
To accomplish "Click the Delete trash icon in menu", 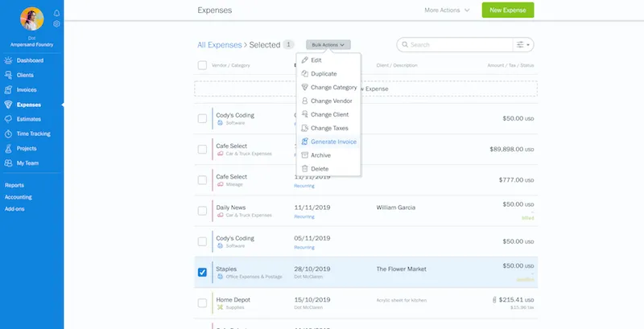I will click(x=304, y=169).
